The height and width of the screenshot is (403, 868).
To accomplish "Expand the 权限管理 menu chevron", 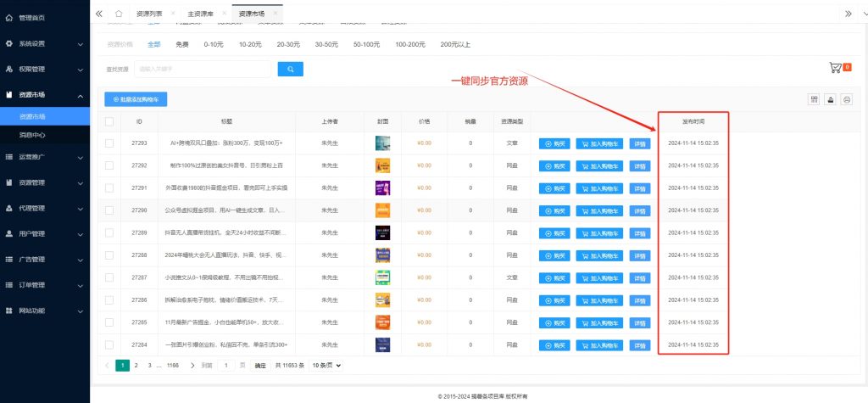I will click(x=81, y=70).
